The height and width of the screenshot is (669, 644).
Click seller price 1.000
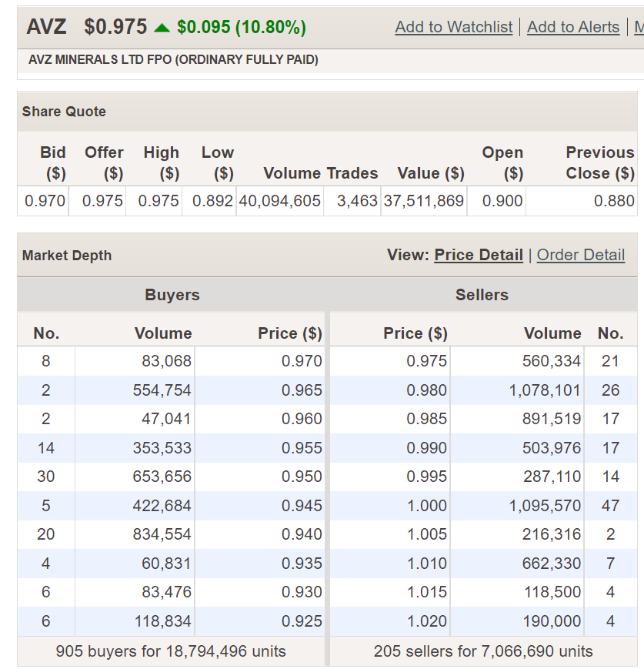point(427,506)
